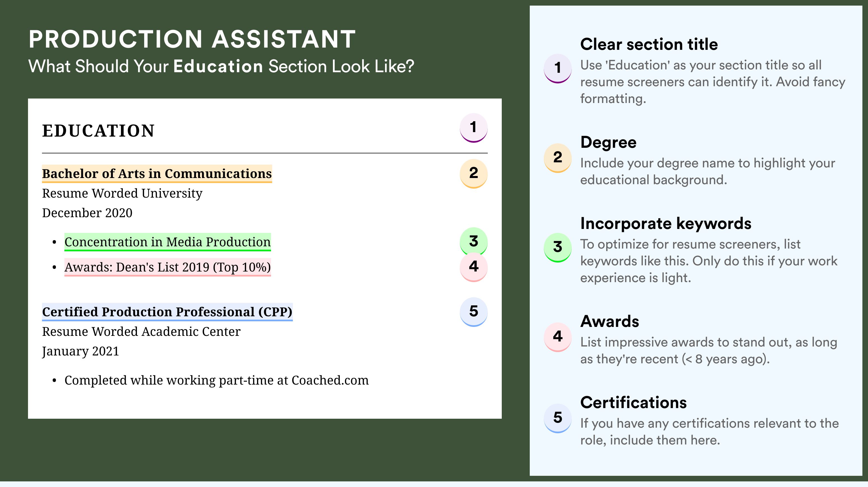Select "Bachelor of Arts in Communications" highlighted text
The image size is (868, 487).
click(x=157, y=174)
